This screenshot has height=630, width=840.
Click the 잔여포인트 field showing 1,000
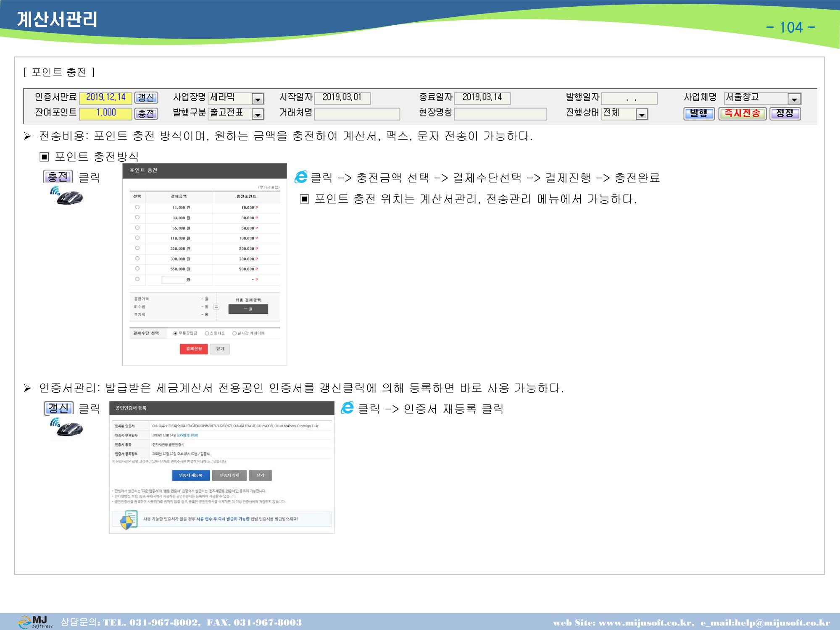click(x=106, y=113)
